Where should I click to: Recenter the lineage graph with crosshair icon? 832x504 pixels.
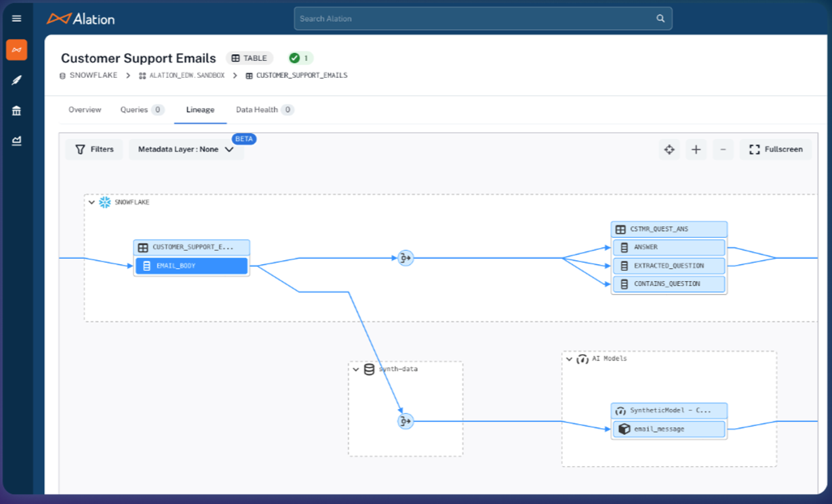pyautogui.click(x=669, y=150)
